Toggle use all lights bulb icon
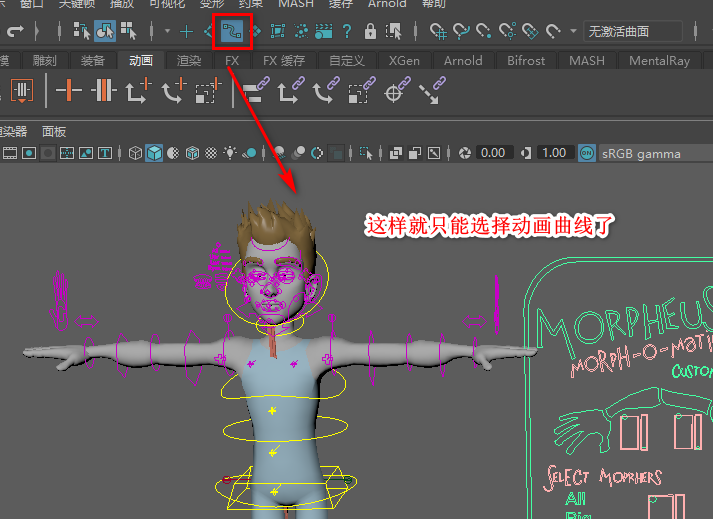Image resolution: width=713 pixels, height=519 pixels. 230,153
